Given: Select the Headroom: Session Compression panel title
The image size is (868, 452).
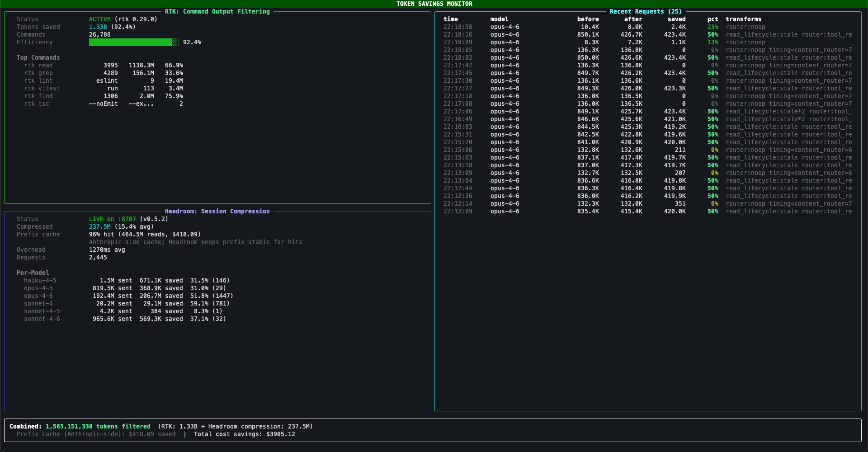Looking at the screenshot, I should point(217,211).
